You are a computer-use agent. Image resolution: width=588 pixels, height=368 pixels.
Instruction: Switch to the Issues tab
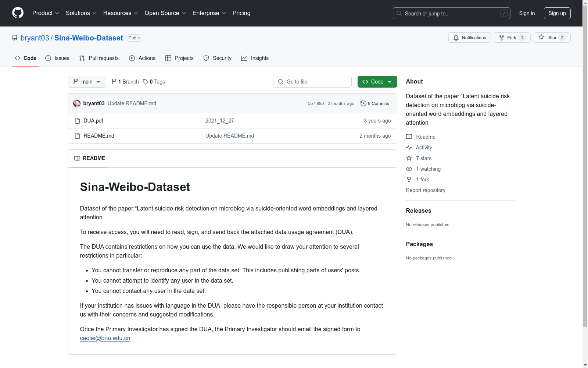57,58
